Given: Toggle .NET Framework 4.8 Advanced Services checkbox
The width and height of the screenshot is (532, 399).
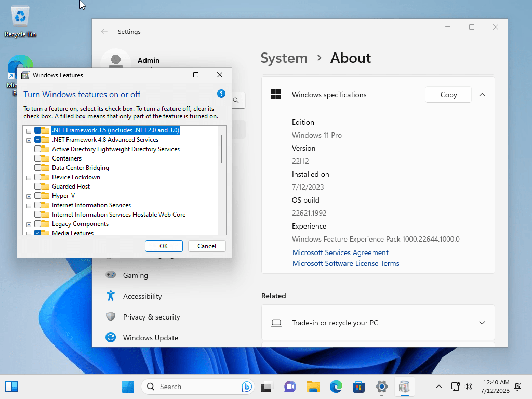Looking at the screenshot, I should tap(37, 140).
